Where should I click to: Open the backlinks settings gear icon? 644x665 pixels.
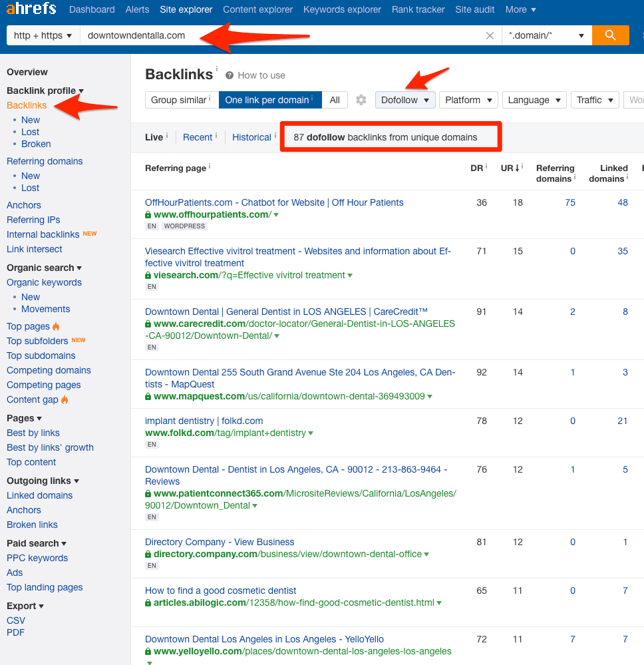pos(361,100)
